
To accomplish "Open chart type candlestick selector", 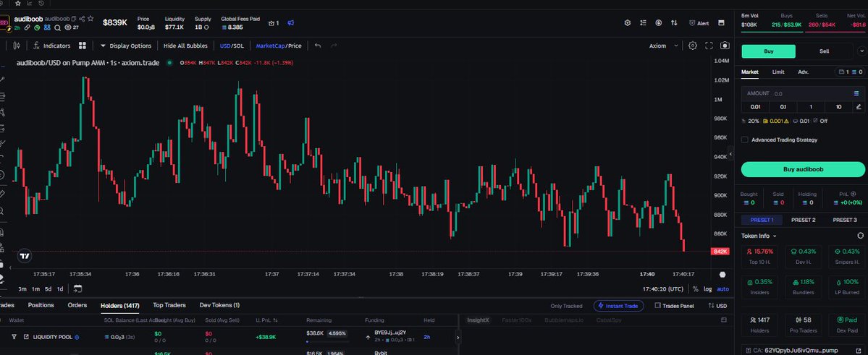I will click(x=16, y=46).
